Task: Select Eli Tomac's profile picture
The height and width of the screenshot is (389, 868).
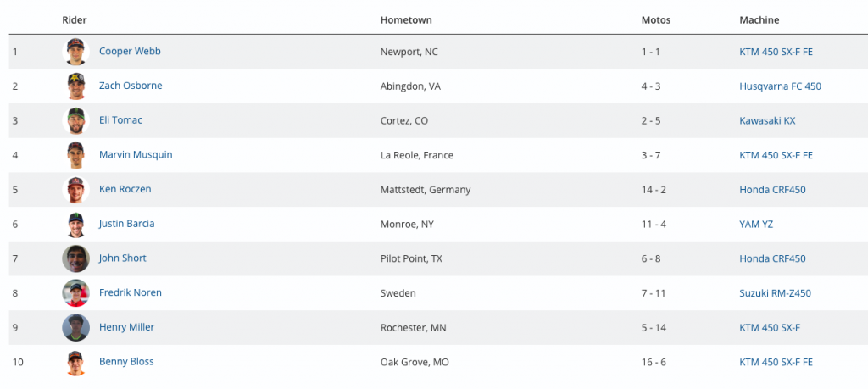Action: point(76,120)
